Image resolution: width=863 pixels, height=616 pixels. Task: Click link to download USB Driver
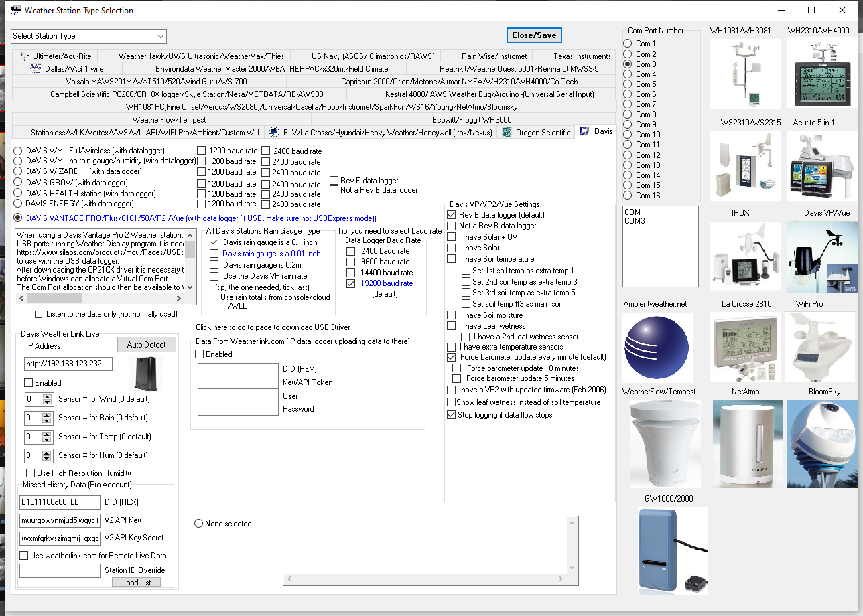(x=273, y=327)
